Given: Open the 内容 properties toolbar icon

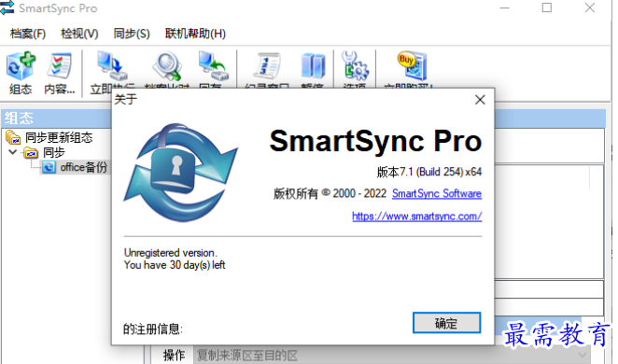Looking at the screenshot, I should coord(59,65).
